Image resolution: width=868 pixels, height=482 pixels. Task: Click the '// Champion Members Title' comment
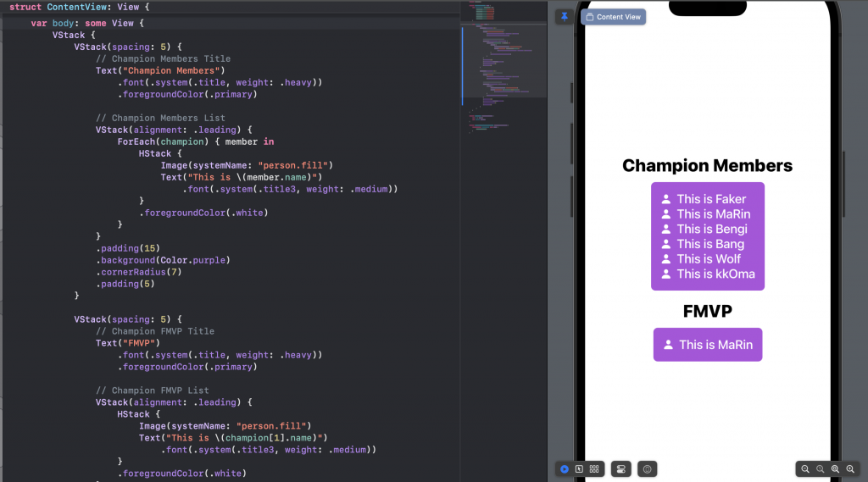(x=163, y=58)
